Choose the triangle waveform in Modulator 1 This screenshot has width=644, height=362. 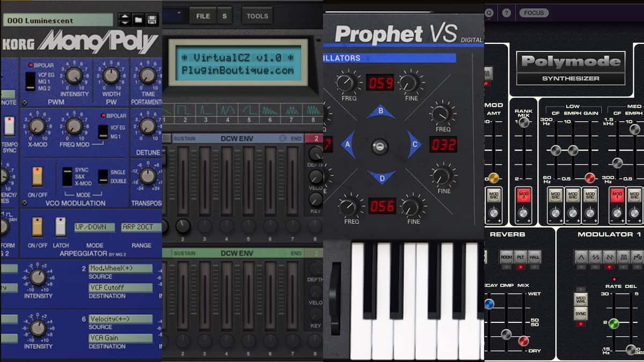click(x=581, y=257)
